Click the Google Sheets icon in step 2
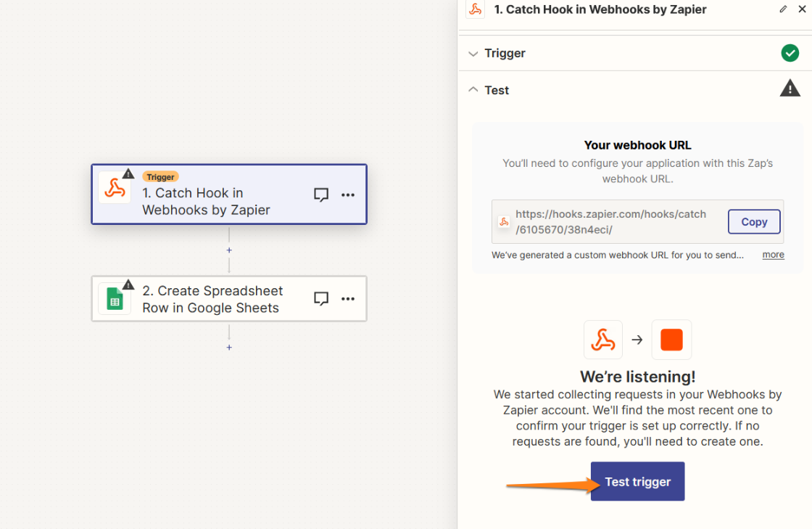Screen dimensions: 812x529 (x=115, y=299)
